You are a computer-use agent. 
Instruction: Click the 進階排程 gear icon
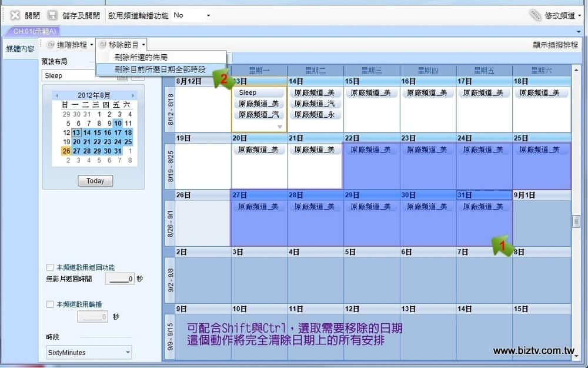click(50, 45)
